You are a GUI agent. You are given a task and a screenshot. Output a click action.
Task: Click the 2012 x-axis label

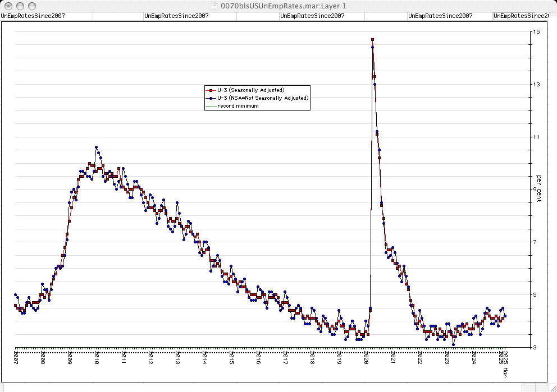(x=150, y=358)
